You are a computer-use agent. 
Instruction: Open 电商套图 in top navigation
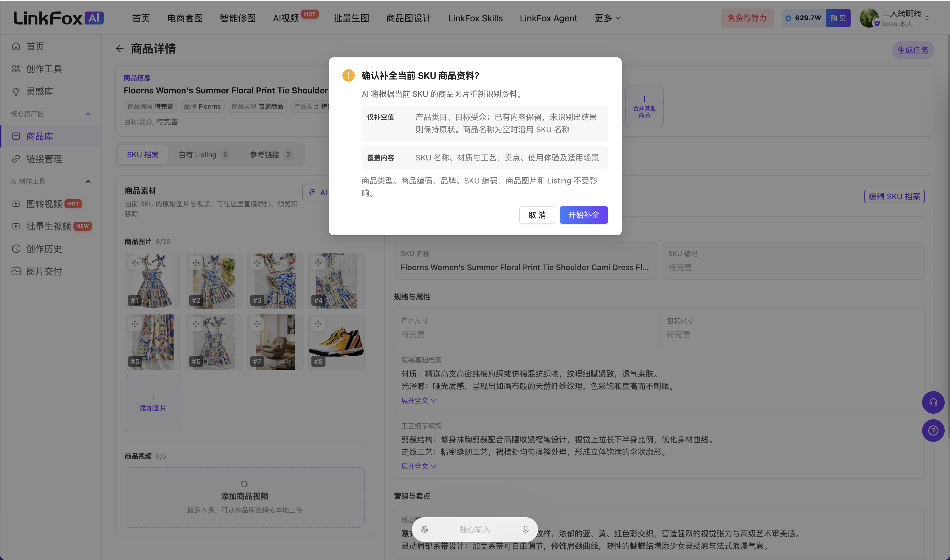(185, 18)
